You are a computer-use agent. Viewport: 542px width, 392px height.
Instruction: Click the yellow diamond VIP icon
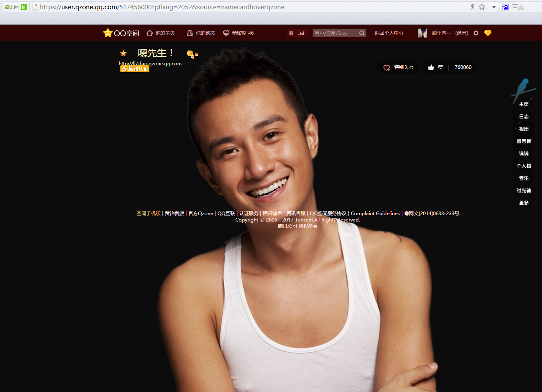(488, 33)
